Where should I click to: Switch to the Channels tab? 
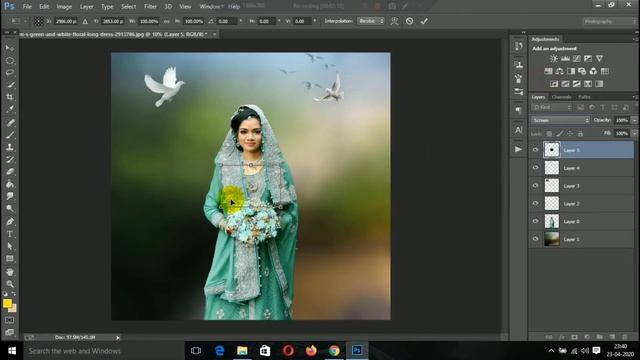point(561,97)
